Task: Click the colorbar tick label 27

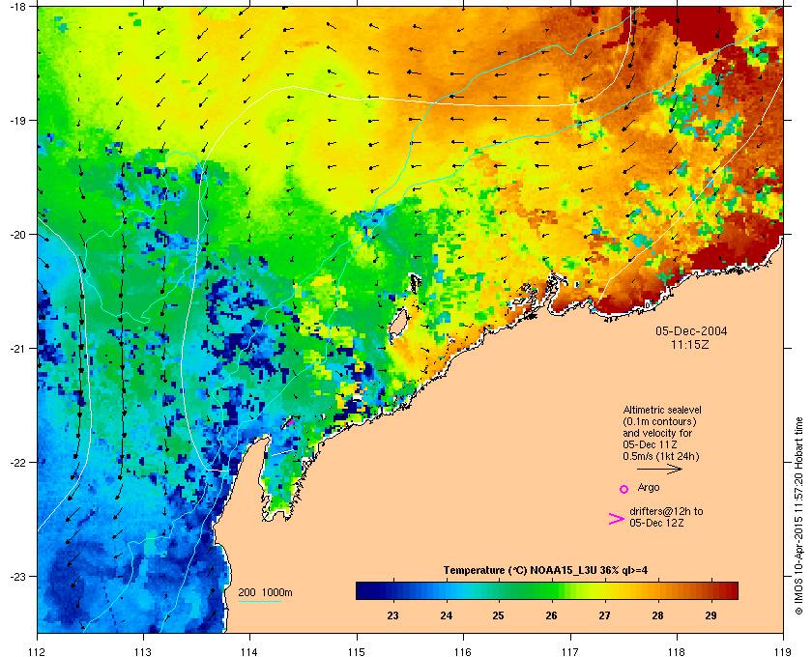Action: click(604, 615)
